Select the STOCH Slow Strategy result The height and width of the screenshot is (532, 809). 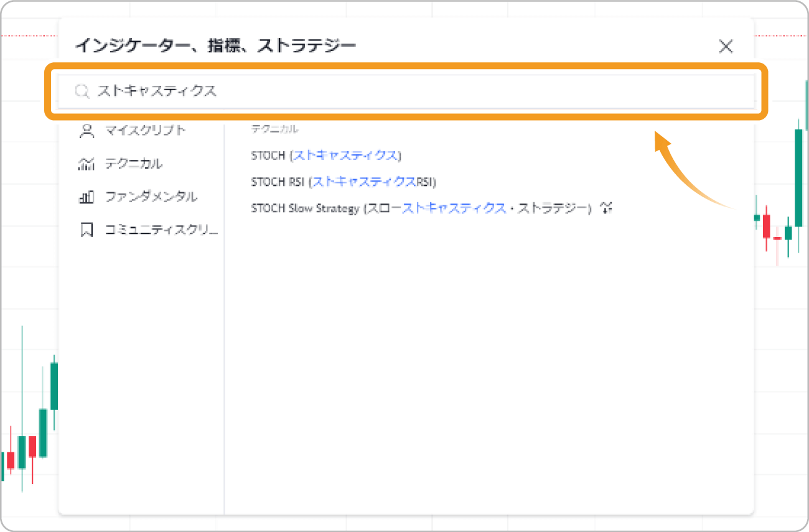coord(421,208)
